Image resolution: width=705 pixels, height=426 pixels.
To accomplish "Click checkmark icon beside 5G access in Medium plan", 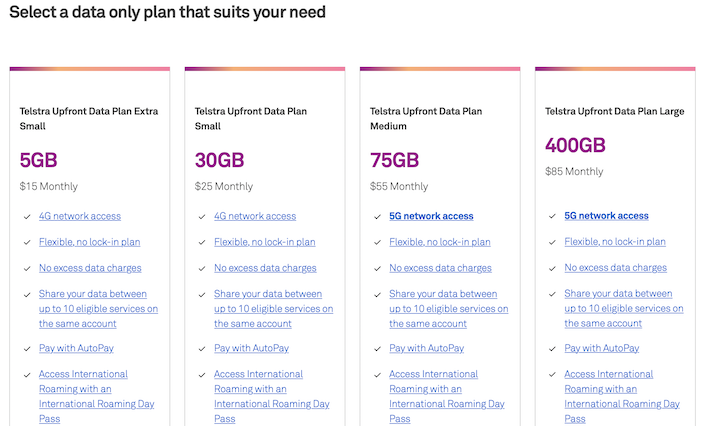I will coord(376,217).
